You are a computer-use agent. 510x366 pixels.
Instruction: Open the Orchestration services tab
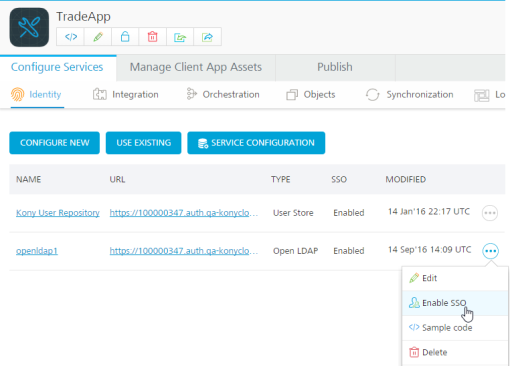click(223, 95)
